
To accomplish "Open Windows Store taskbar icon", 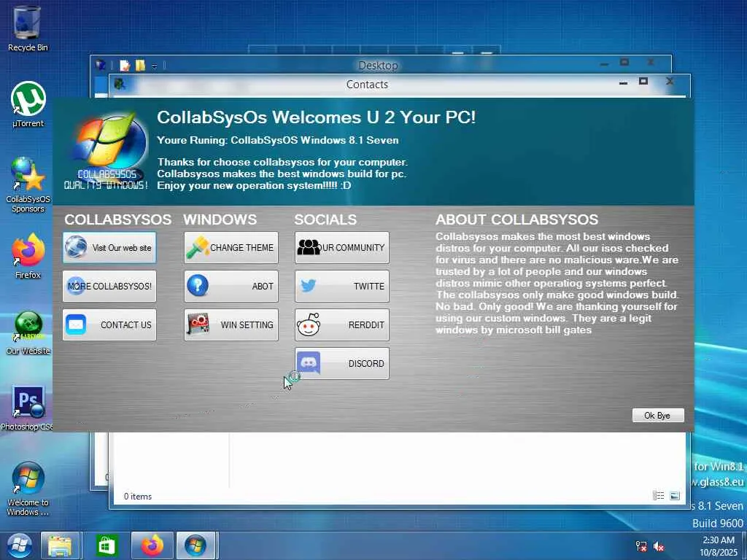I will pos(107,545).
